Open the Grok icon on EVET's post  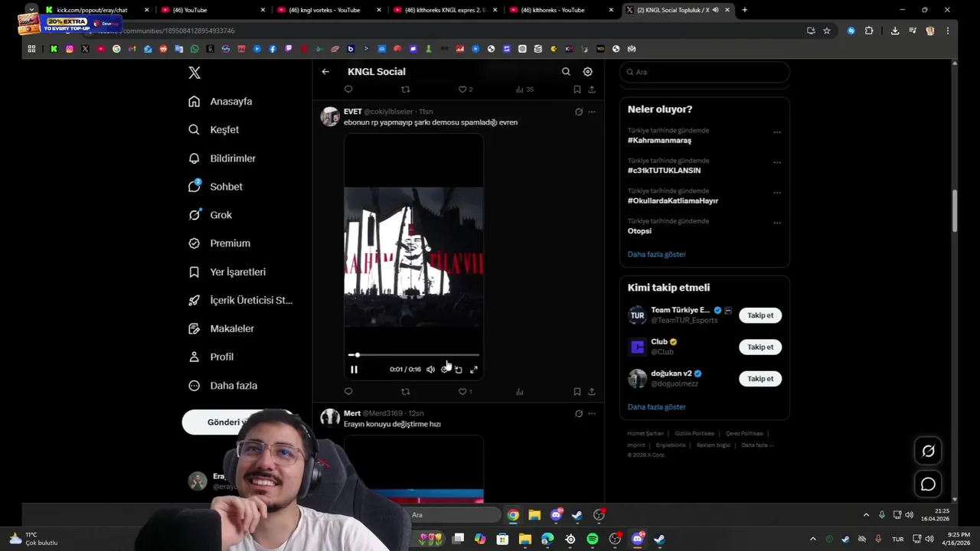click(579, 112)
